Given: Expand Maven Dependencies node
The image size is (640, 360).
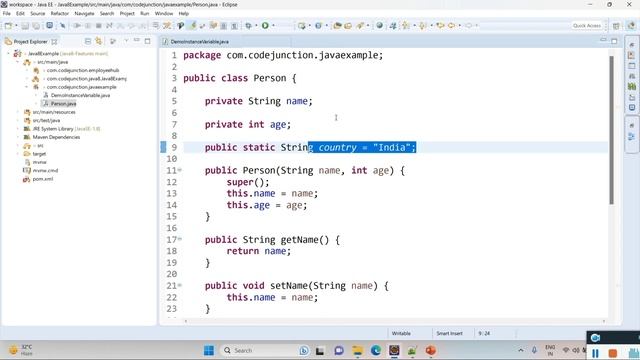Looking at the screenshot, I should (x=17, y=137).
